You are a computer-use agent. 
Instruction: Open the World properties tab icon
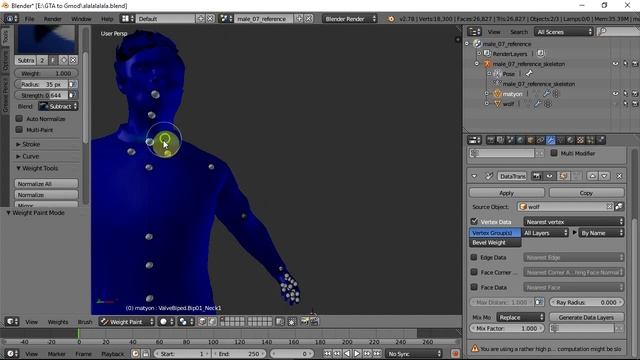point(520,140)
